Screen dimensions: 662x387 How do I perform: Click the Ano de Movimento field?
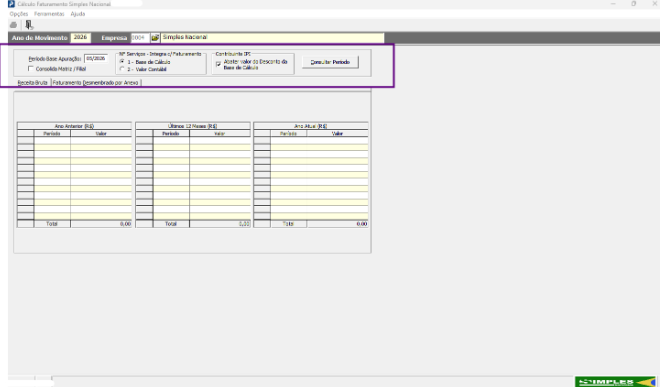tap(80, 38)
